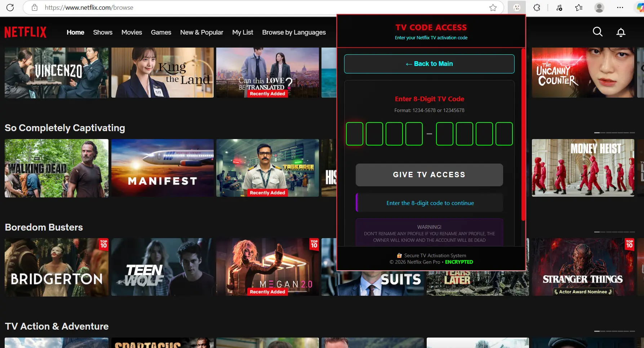644x348 pixels.
Task: Open New & Popular
Action: (202, 32)
